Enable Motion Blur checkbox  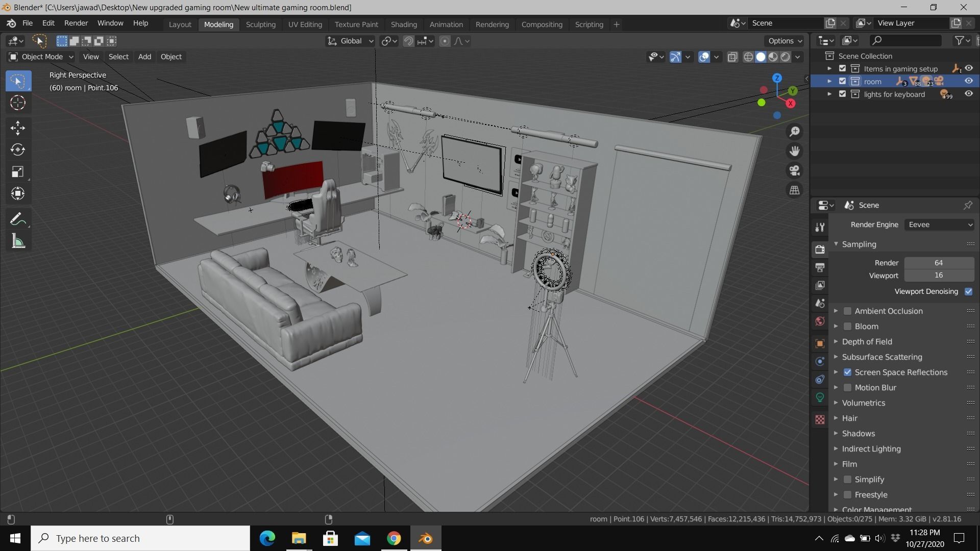point(847,388)
